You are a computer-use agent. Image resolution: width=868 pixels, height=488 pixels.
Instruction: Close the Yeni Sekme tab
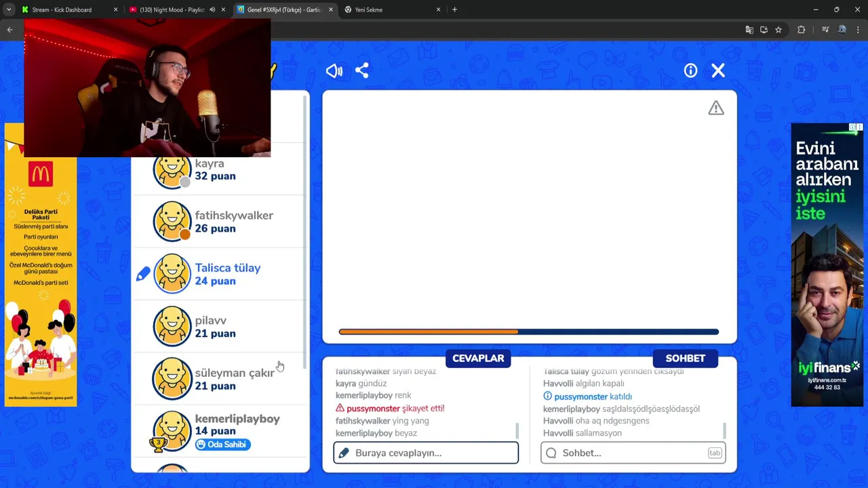tap(438, 9)
